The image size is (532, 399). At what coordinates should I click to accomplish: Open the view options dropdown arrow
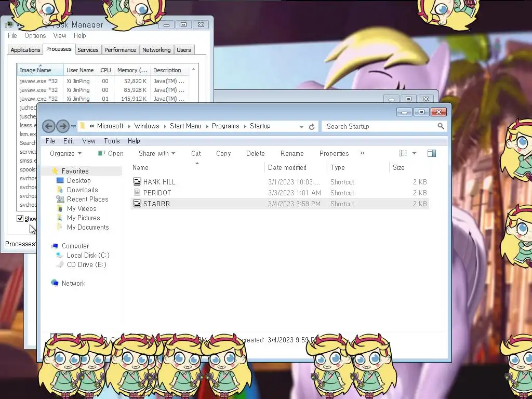[414, 153]
